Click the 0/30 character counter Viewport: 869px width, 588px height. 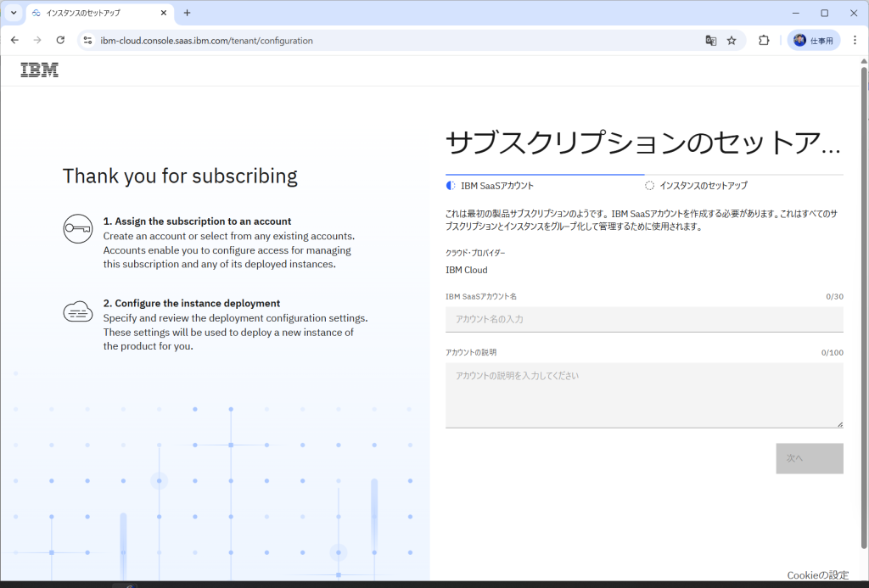point(834,296)
